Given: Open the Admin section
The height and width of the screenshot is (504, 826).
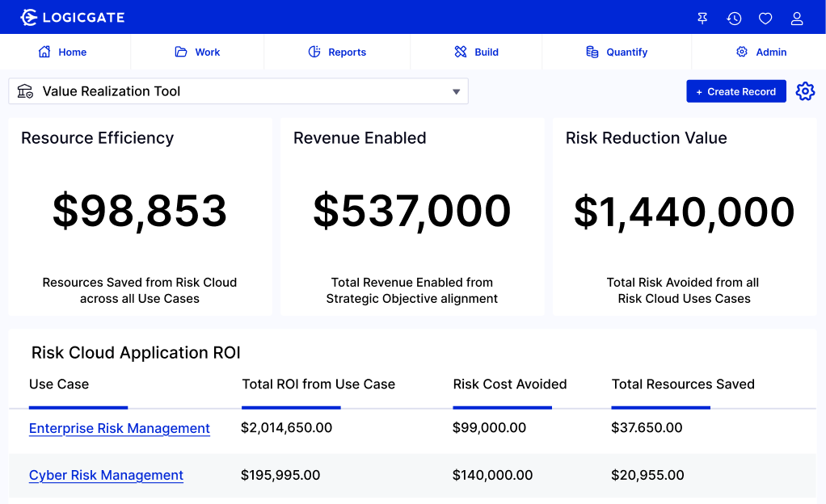Looking at the screenshot, I should point(761,52).
